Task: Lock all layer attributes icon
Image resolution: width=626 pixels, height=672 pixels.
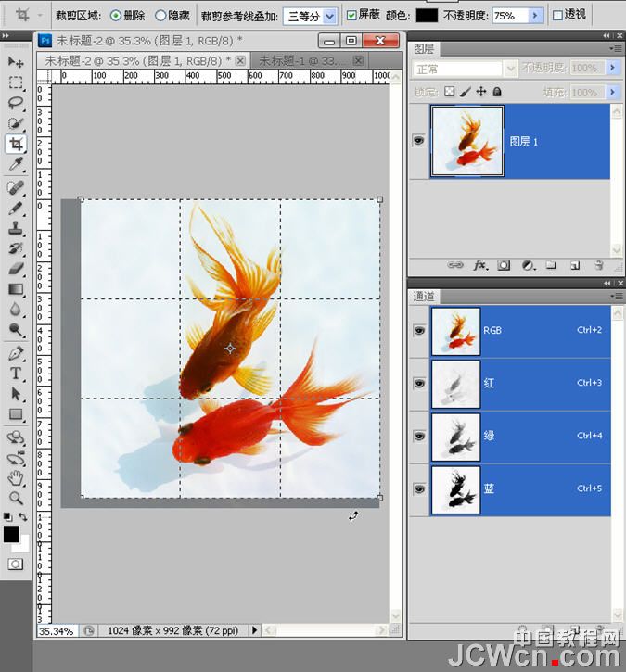Action: click(497, 91)
